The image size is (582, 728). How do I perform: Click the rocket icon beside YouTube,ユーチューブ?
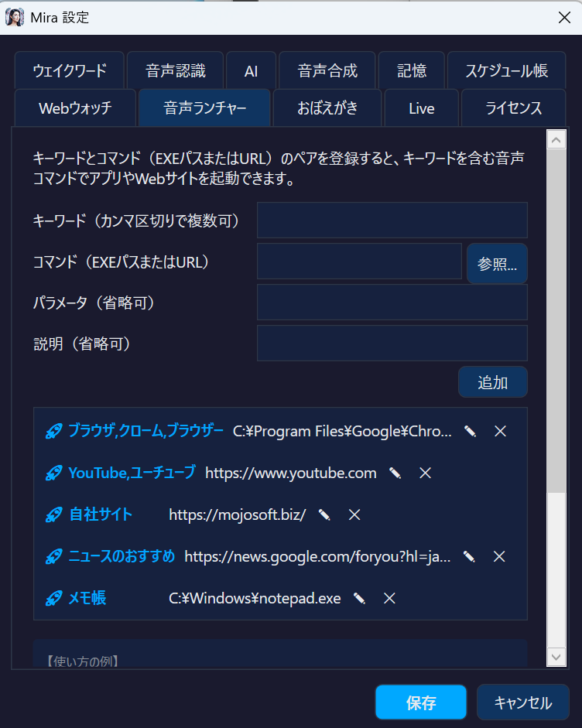54,473
